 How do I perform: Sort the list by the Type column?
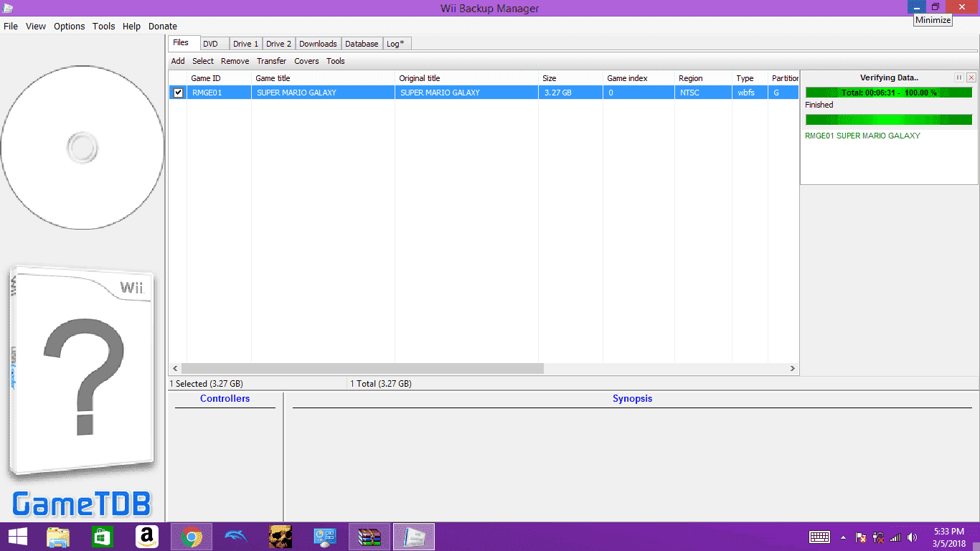pos(750,78)
